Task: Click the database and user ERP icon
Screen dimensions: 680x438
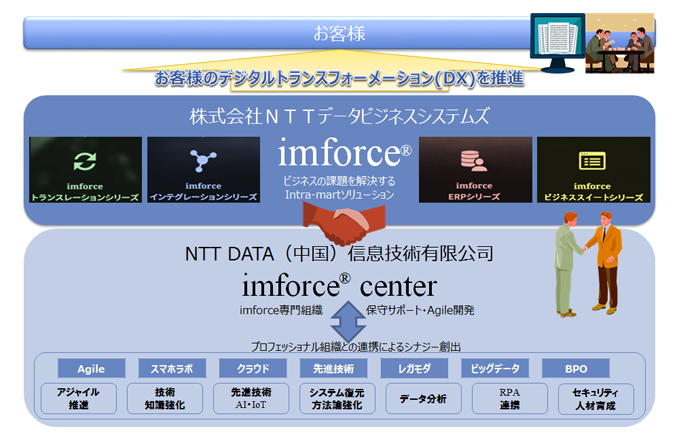Action: [474, 161]
